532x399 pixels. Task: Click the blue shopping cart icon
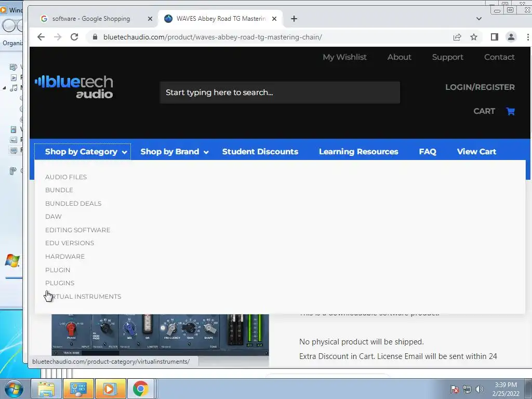510,111
